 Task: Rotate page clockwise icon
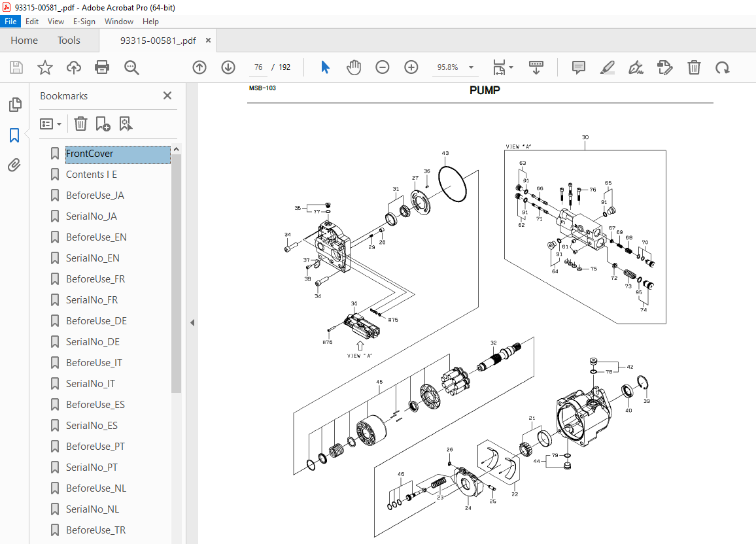[722, 67]
